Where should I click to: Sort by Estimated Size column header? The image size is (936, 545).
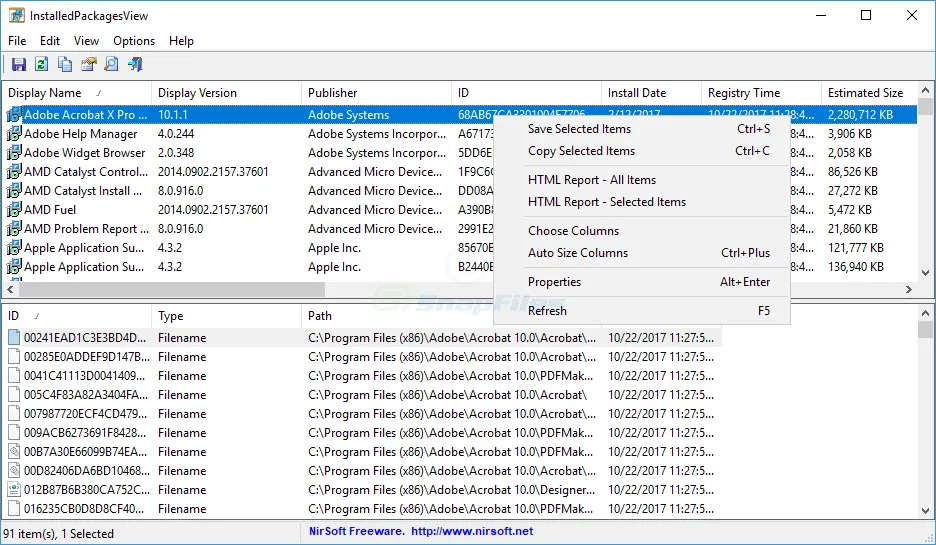[x=869, y=93]
